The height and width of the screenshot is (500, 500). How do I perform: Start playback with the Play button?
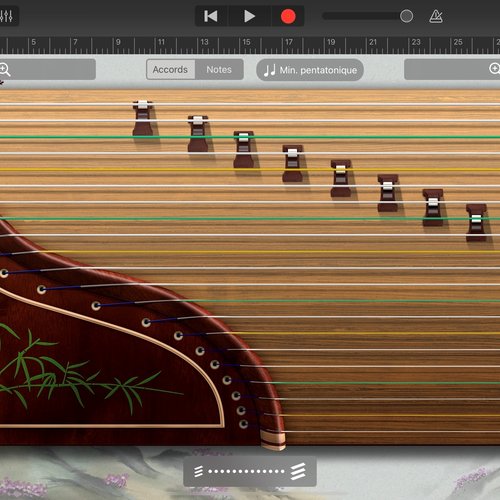(249, 16)
